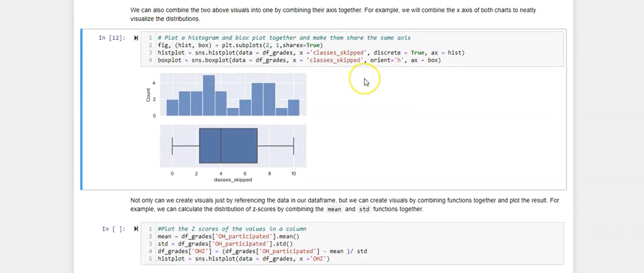
Task: Click the histplot line with x = 'OHZ'
Action: tap(244, 258)
